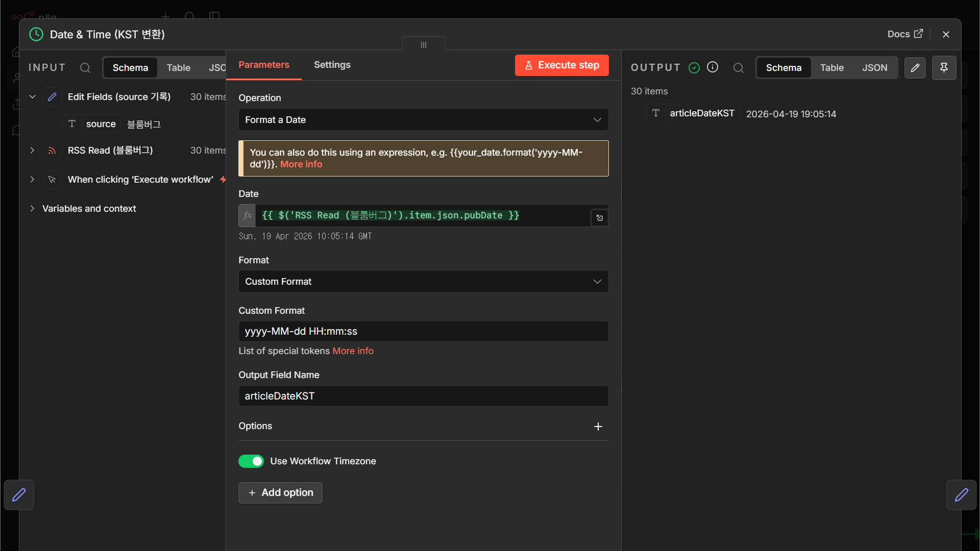Click the output edit pencil icon

(915, 68)
